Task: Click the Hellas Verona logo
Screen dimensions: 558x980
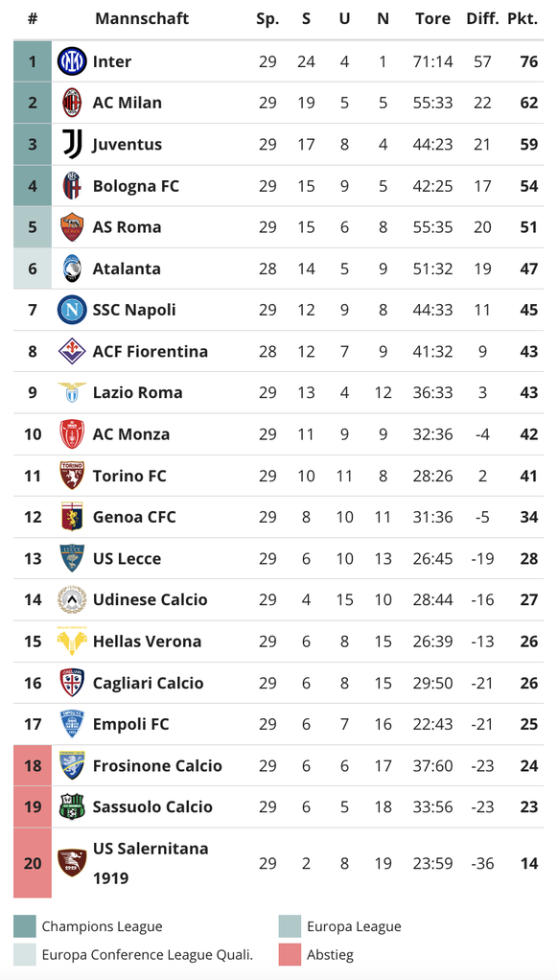Action: 72,642
